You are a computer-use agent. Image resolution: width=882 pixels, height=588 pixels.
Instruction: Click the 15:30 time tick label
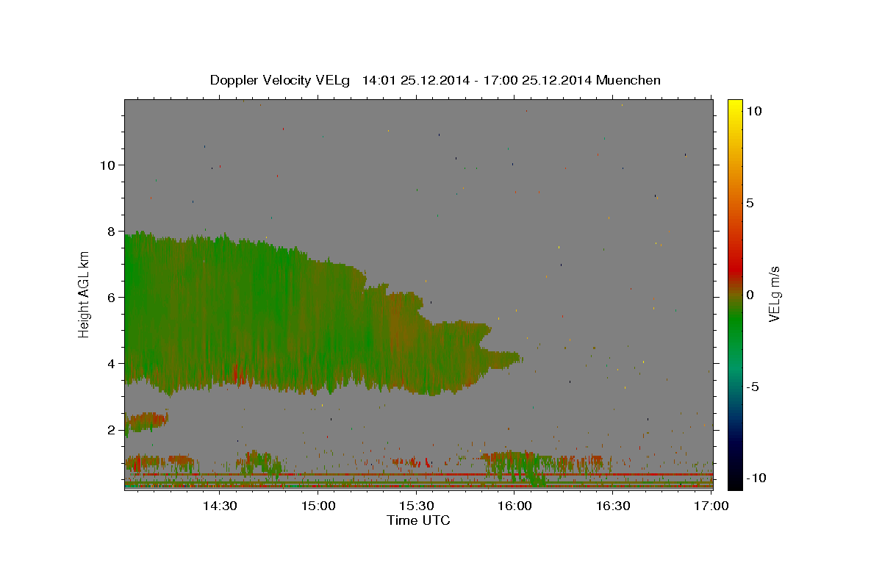point(416,506)
